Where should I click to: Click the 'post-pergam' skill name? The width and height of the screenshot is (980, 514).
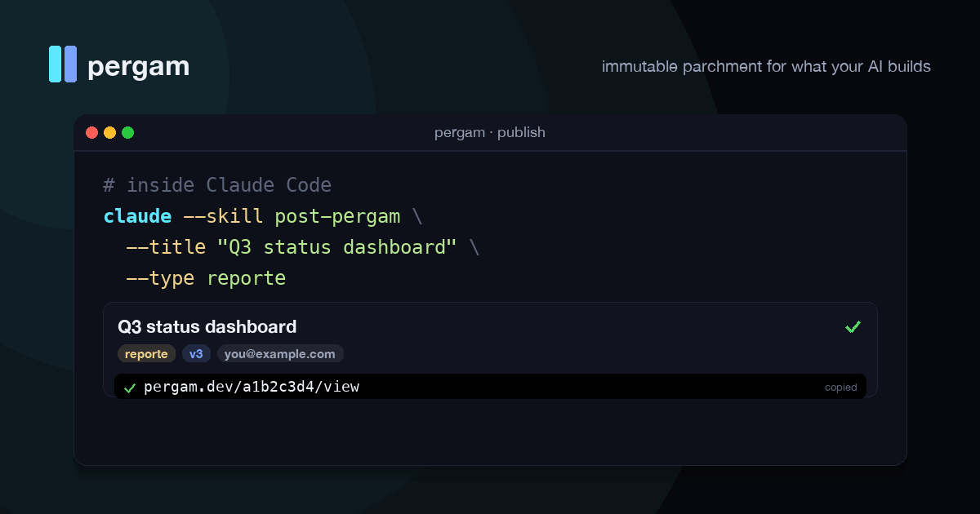[337, 216]
